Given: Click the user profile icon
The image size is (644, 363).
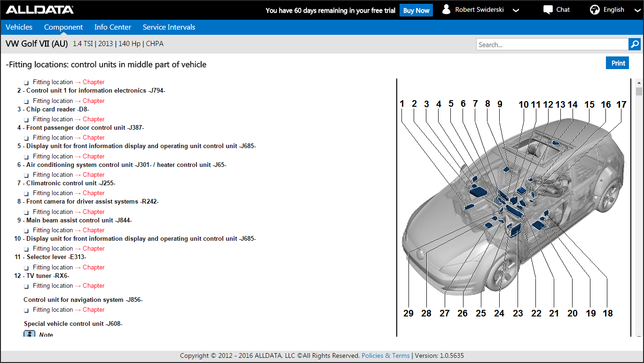Looking at the screenshot, I should pos(446,9).
